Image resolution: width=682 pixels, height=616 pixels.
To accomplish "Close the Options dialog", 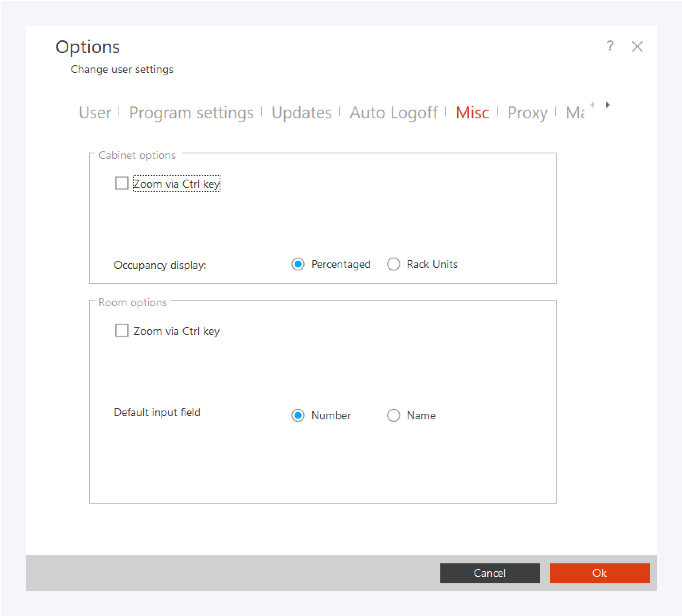I will point(637,46).
